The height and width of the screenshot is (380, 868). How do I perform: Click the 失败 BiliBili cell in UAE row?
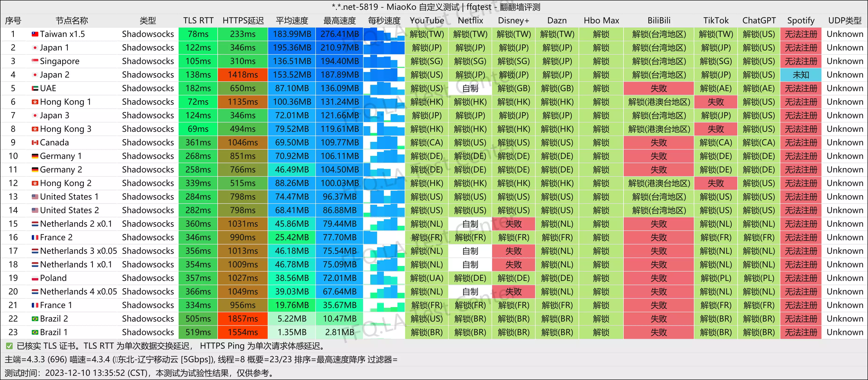pos(658,88)
